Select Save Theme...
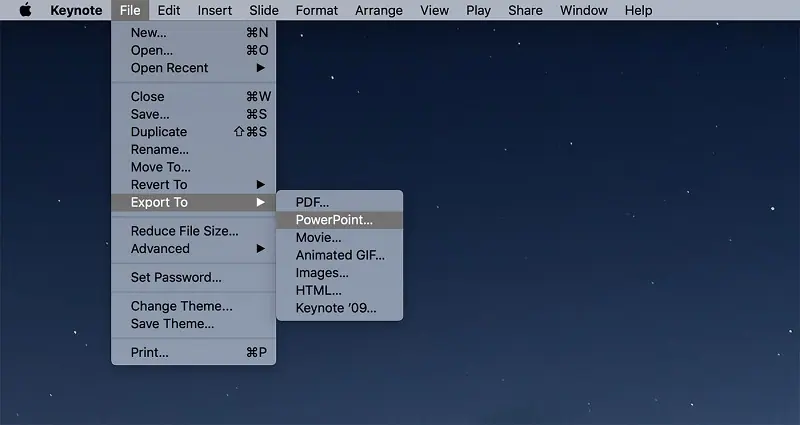The height and width of the screenshot is (425, 800). tap(193, 323)
